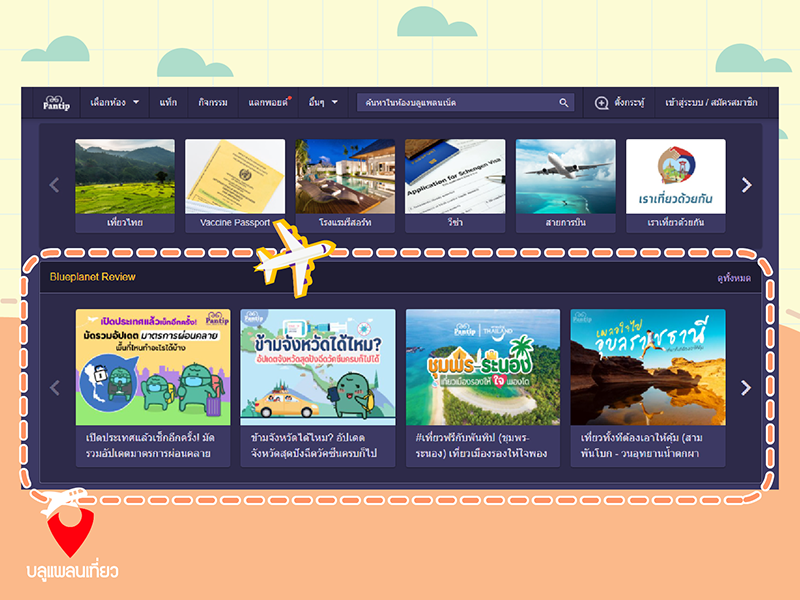Open the กิจกรรม menu item
Image resolution: width=800 pixels, height=600 pixels.
(213, 103)
